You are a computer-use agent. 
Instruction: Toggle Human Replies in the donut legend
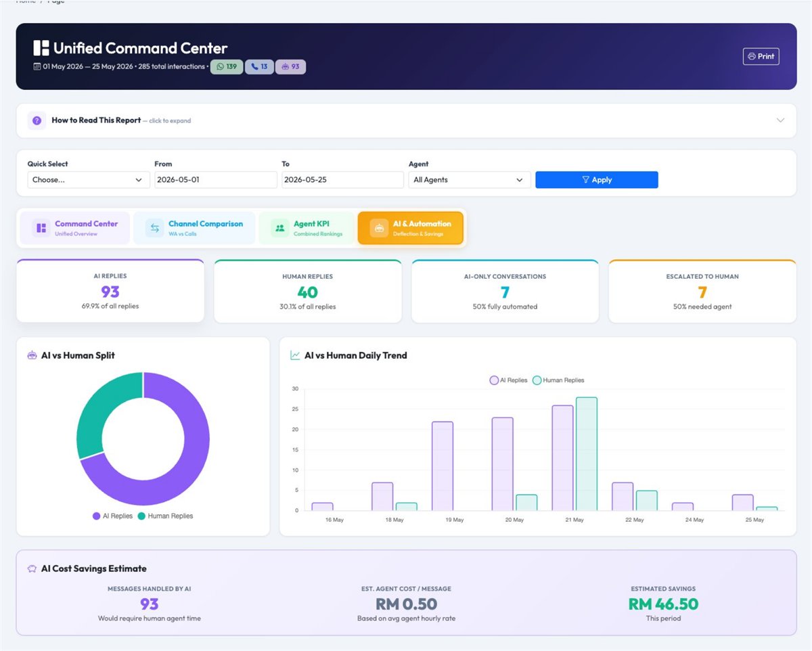[x=165, y=516]
